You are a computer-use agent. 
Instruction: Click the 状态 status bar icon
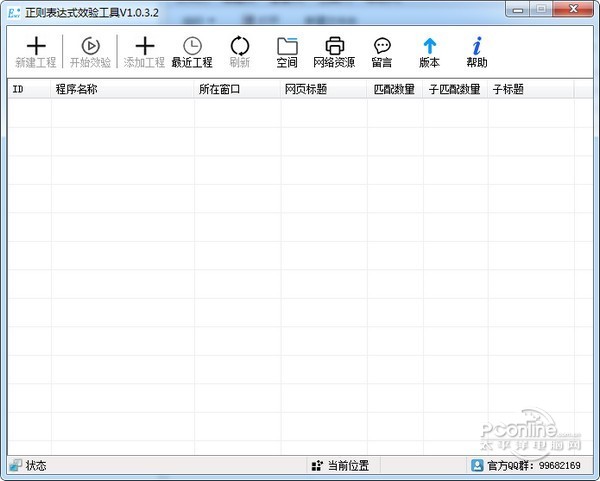(16, 465)
